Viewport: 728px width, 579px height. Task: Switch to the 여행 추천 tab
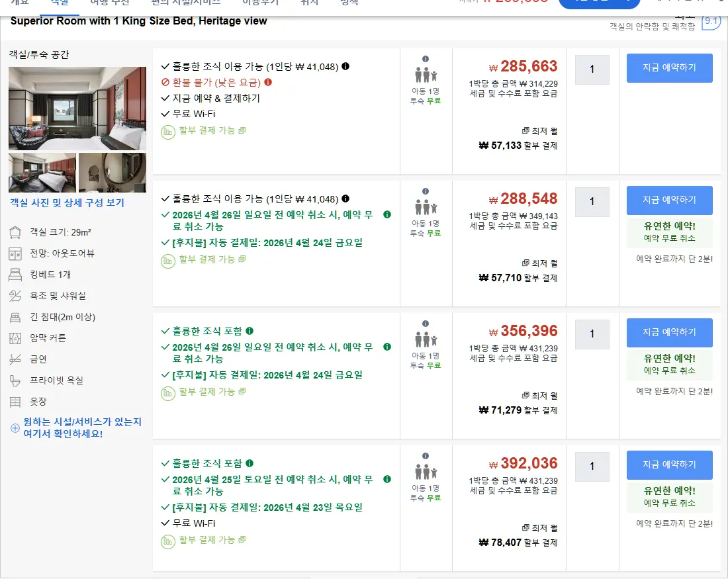(110, 3)
